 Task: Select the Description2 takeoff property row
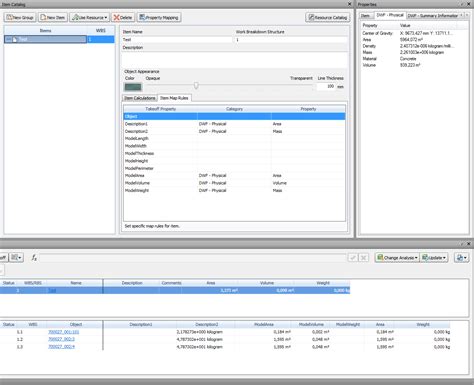click(x=234, y=131)
